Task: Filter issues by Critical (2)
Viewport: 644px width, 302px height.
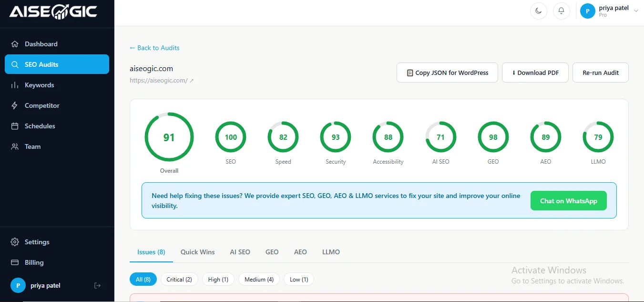Action: tap(179, 279)
